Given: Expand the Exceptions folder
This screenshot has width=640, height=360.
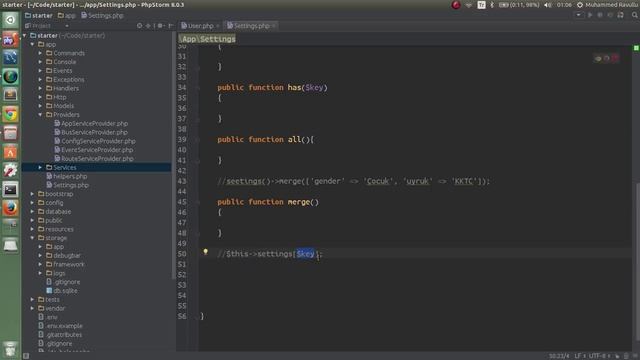Looking at the screenshot, I should tap(40, 80).
